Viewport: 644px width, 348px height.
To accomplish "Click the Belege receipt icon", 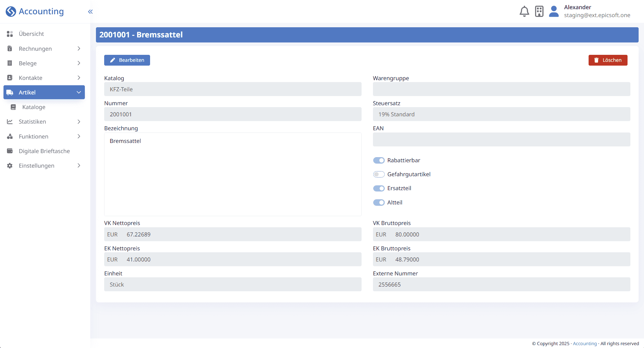I will click(x=10, y=63).
